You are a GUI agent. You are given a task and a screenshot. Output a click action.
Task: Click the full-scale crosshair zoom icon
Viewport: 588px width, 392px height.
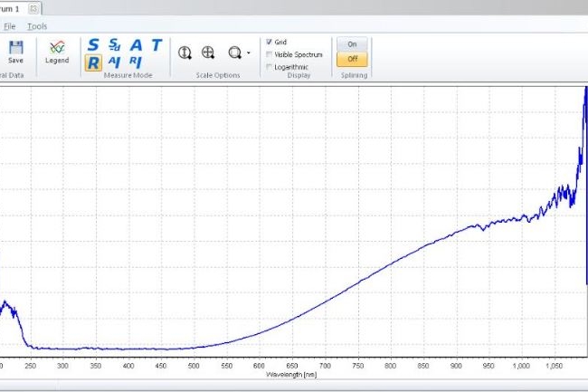click(x=208, y=53)
